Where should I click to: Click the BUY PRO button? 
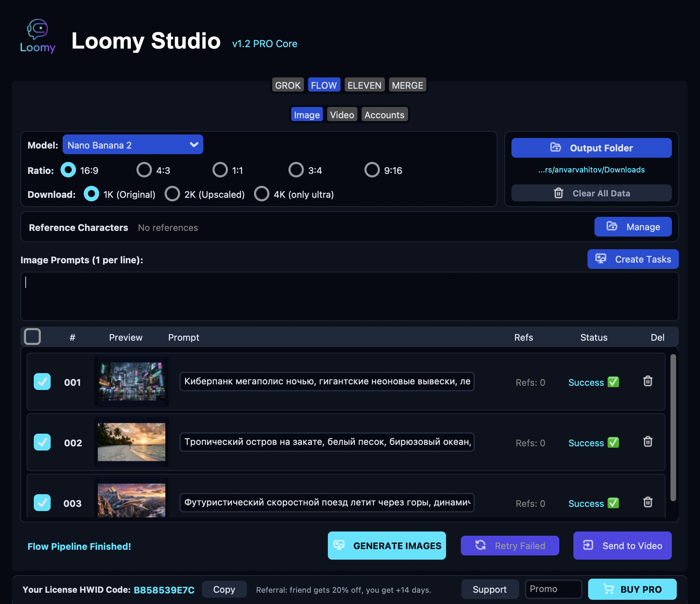pyautogui.click(x=632, y=589)
